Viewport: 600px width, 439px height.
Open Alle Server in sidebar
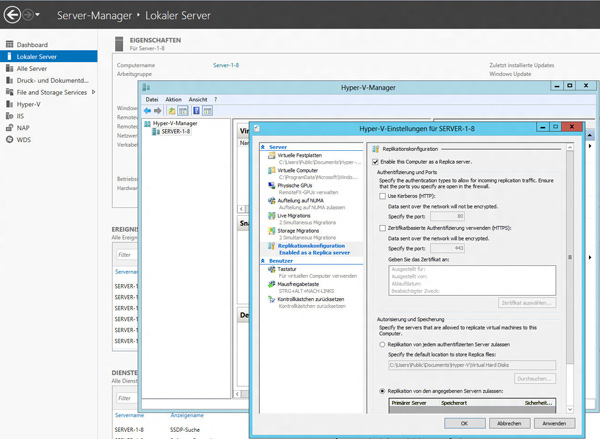(32, 69)
